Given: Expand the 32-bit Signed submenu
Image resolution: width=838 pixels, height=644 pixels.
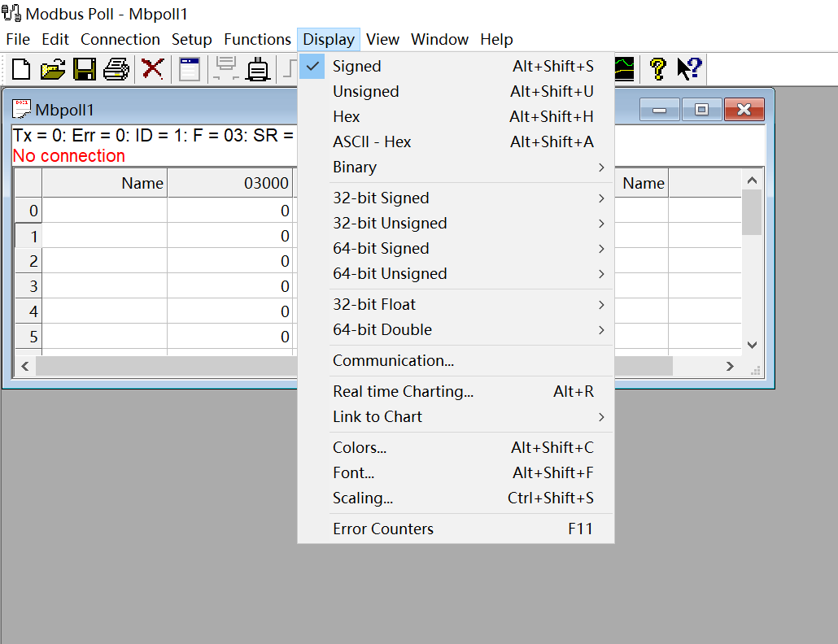Looking at the screenshot, I should (456, 198).
